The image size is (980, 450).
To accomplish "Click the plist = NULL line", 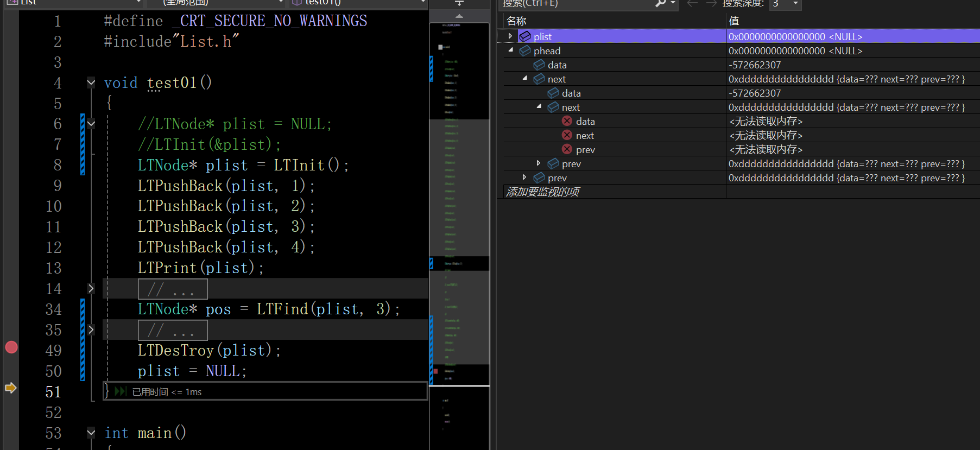I will (192, 371).
